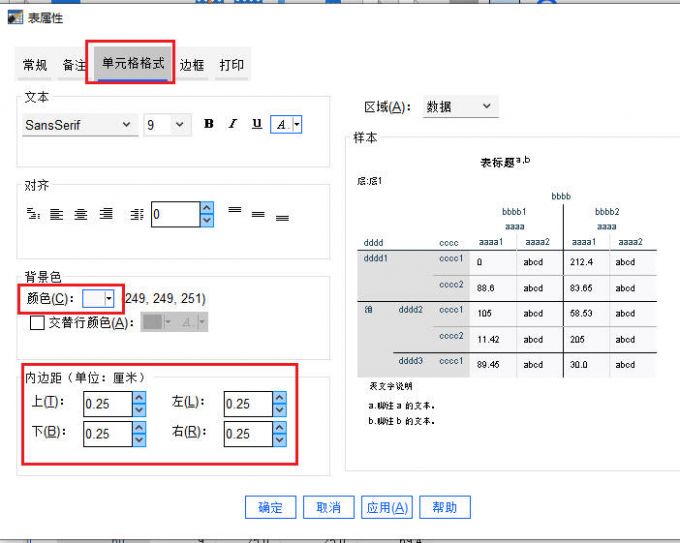The height and width of the screenshot is (543, 680).
Task: Click the background color swatch
Action: click(x=94, y=298)
